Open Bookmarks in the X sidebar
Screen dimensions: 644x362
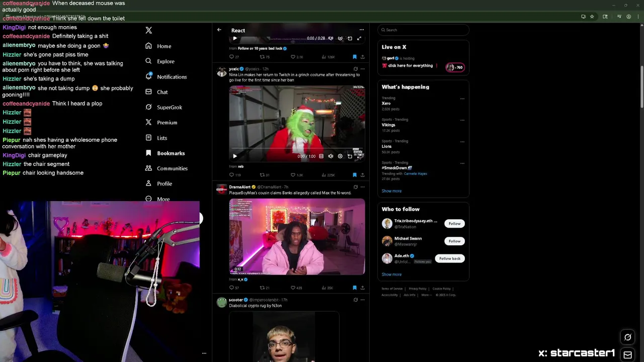[x=165, y=153]
